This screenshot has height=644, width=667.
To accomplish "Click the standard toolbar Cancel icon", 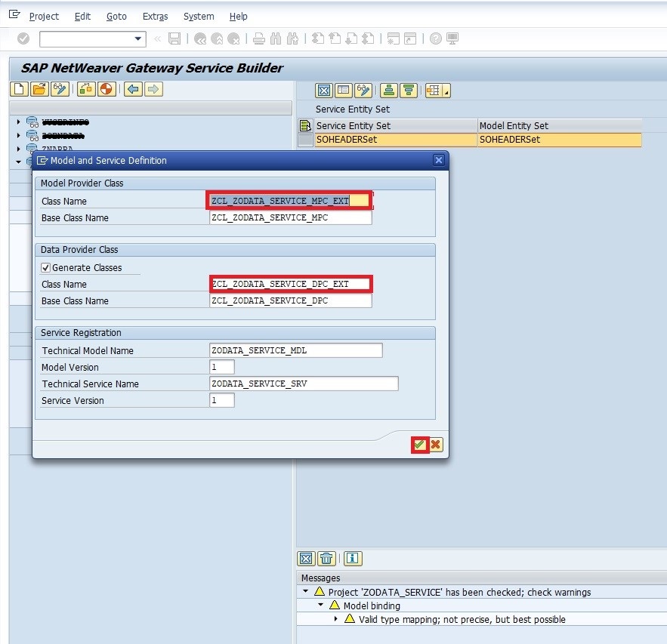I will pyautogui.click(x=233, y=39).
